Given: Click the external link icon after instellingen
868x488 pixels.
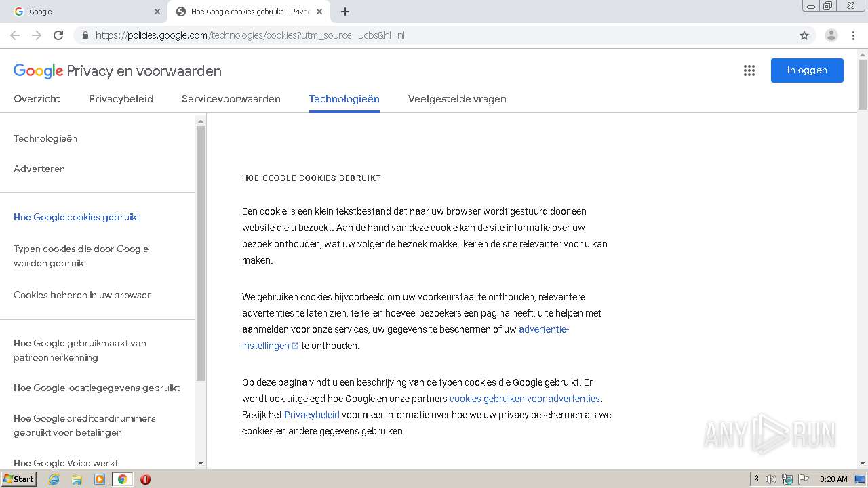Looking at the screenshot, I should (295, 346).
